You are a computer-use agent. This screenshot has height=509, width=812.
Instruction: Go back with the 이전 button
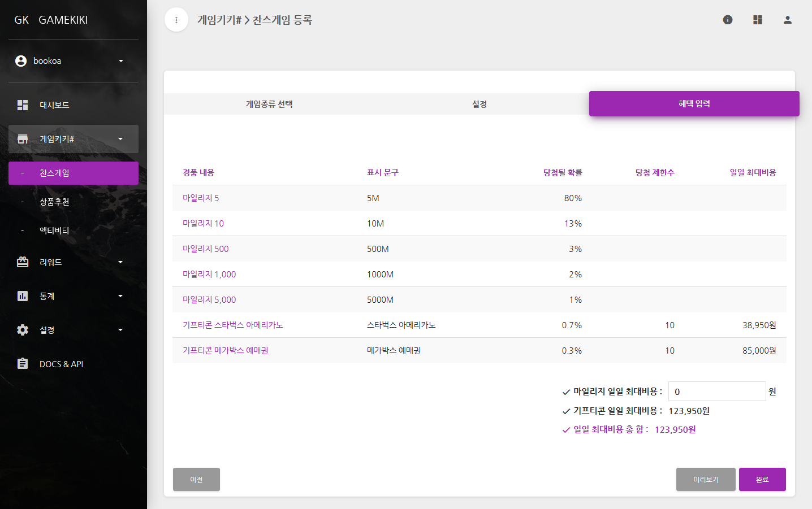196,480
